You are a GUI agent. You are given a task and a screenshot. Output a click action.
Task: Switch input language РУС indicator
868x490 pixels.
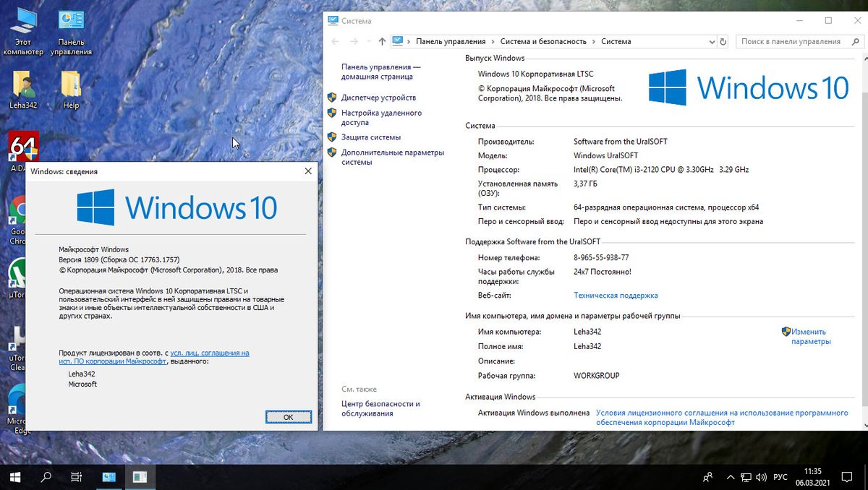(x=781, y=478)
